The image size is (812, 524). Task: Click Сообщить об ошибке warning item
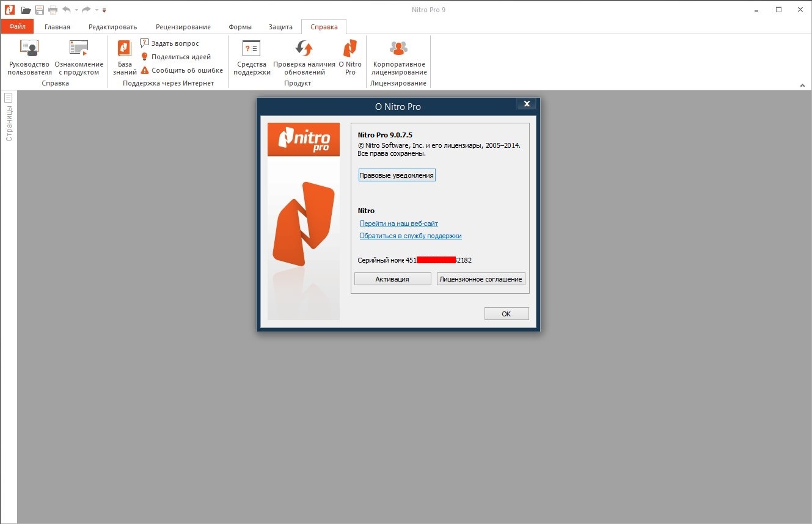point(182,70)
